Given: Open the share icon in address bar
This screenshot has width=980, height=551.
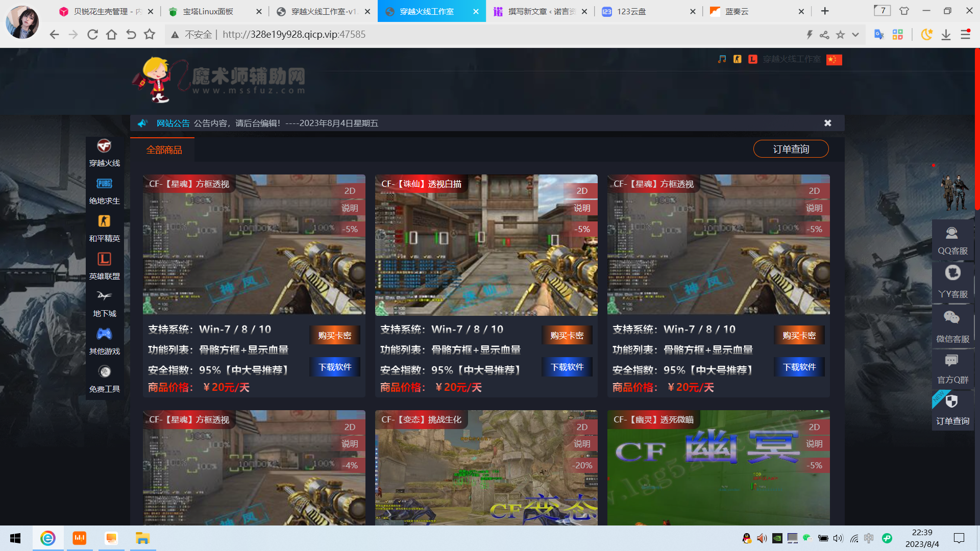Looking at the screenshot, I should pos(824,35).
